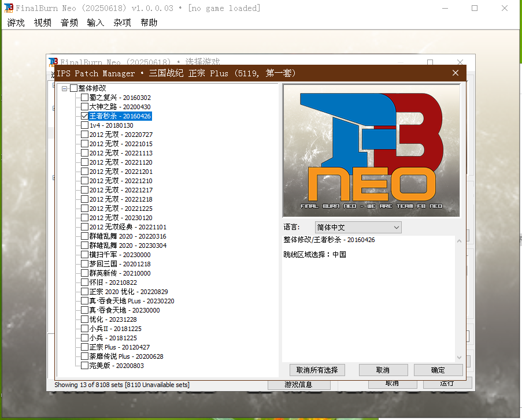This screenshot has width=522, height=420.
Task: Tick the 整体修改 root checkbox
Action: point(74,88)
